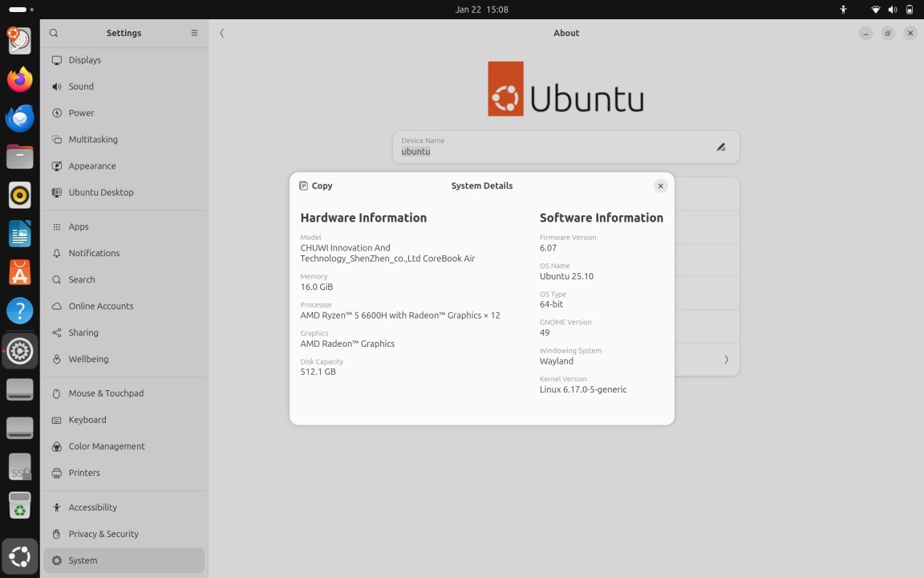Open the Help app from the dock

click(19, 310)
